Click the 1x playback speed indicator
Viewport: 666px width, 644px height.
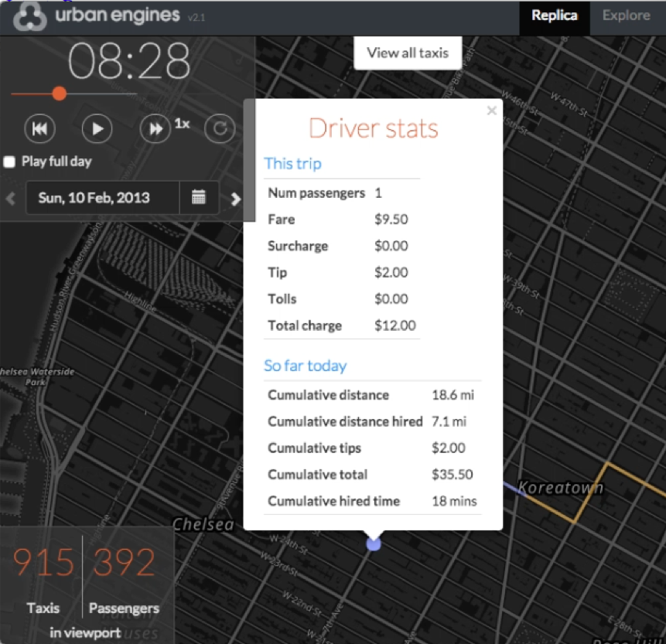pyautogui.click(x=182, y=124)
